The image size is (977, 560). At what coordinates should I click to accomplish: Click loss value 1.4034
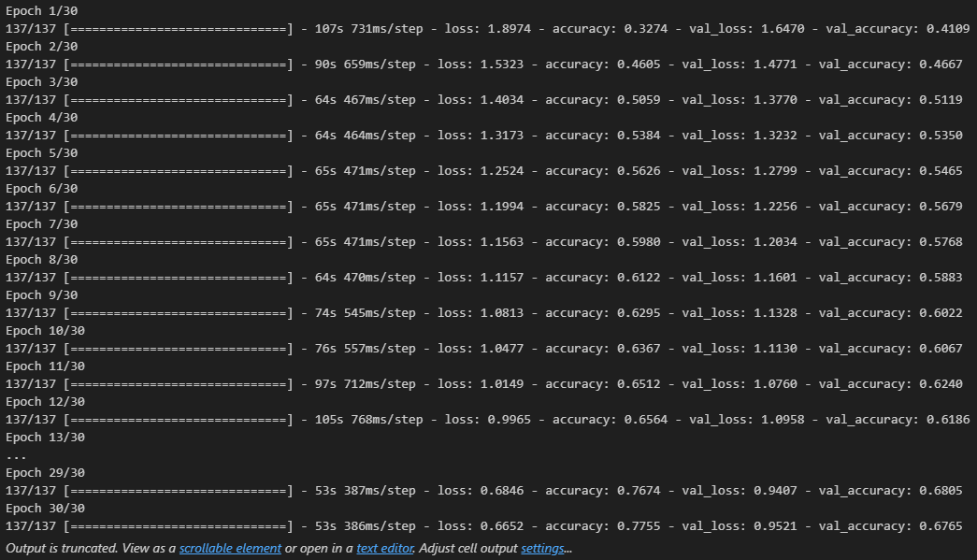tap(501, 100)
